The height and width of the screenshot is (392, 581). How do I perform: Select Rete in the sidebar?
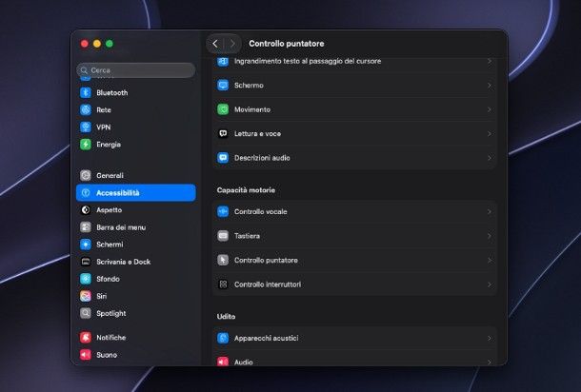136,110
